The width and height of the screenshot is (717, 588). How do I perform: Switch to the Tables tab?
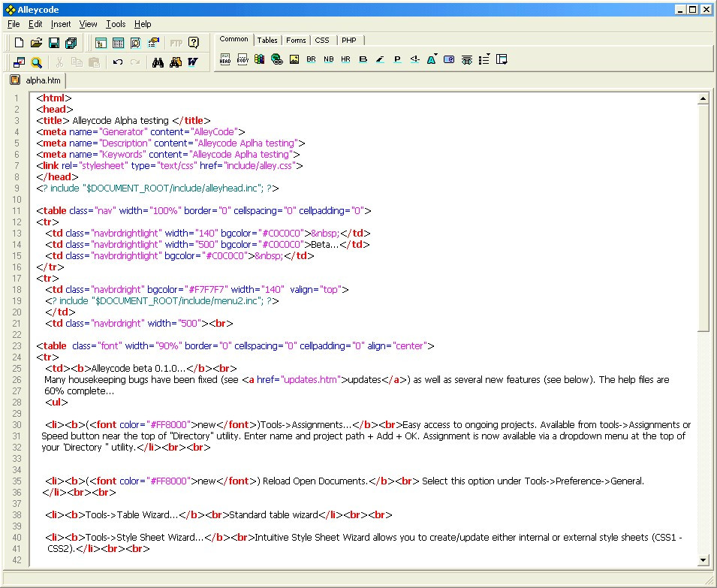pyautogui.click(x=267, y=41)
